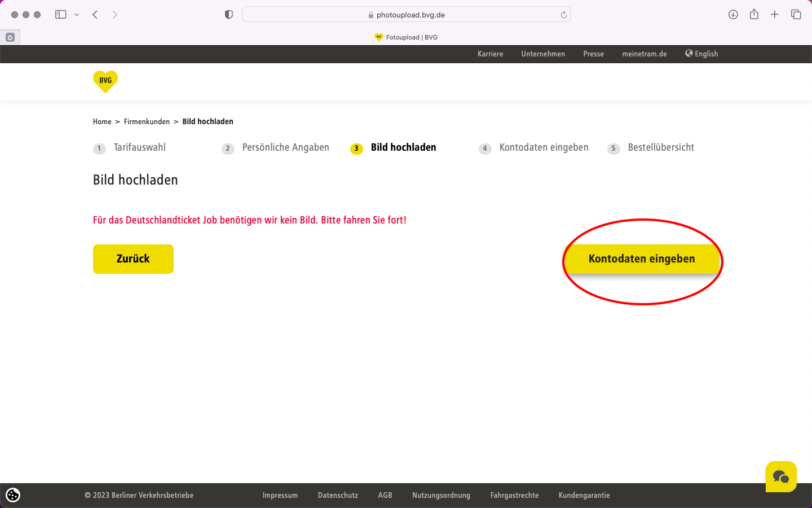Go to step 1 Tarifauswahl
Viewport: 812px width, 508px height.
pos(130,148)
